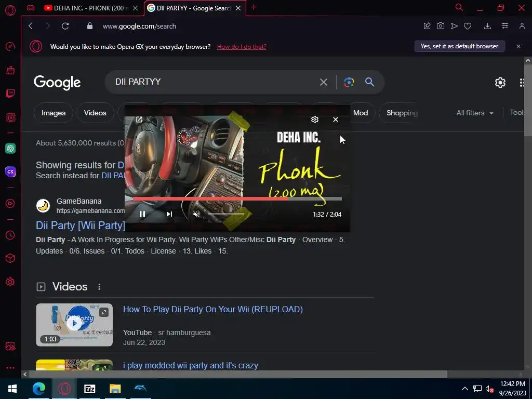
Task: Open the taskbar clock and date
Action: pyautogui.click(x=512, y=389)
